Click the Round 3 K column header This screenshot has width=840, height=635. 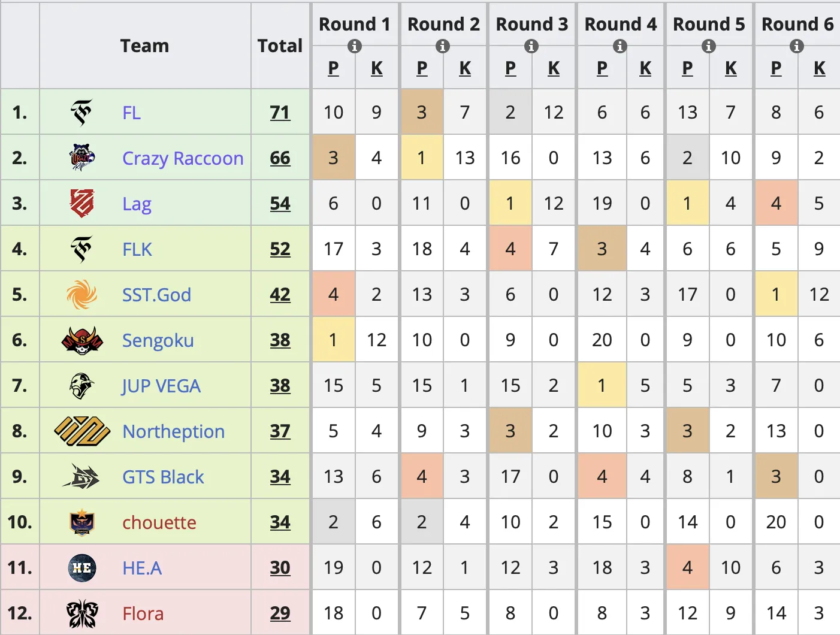coord(554,68)
